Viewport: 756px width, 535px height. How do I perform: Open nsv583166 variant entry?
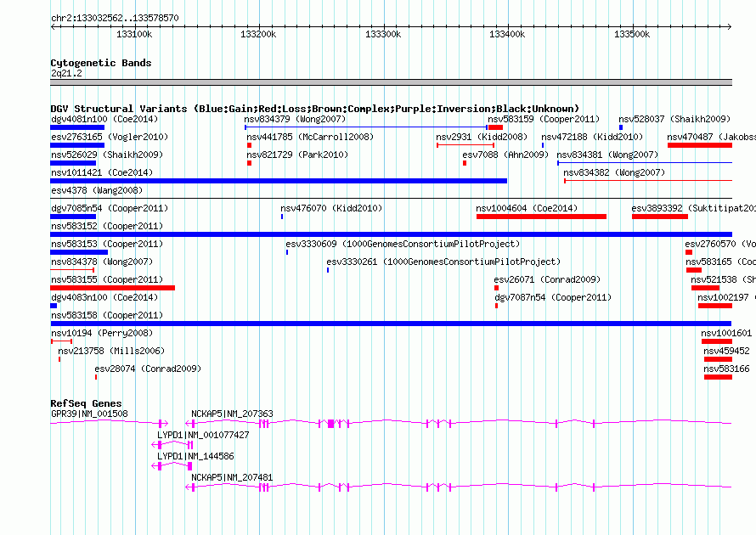click(726, 369)
